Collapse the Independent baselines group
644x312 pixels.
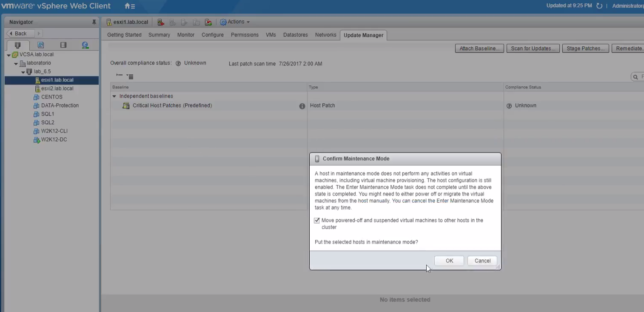(114, 96)
